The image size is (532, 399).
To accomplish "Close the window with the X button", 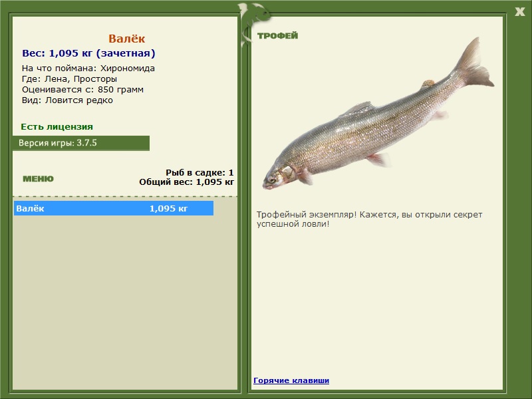I will click(519, 11).
